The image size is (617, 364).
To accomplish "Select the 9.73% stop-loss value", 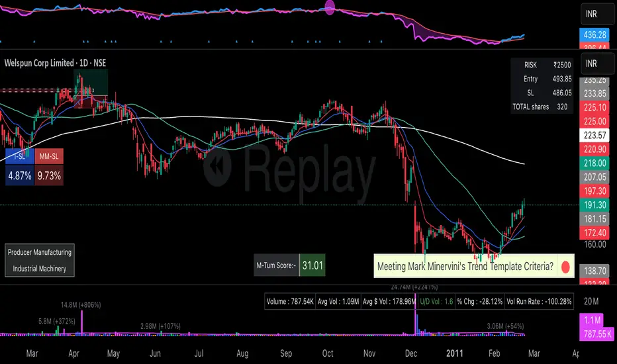I will tap(49, 175).
